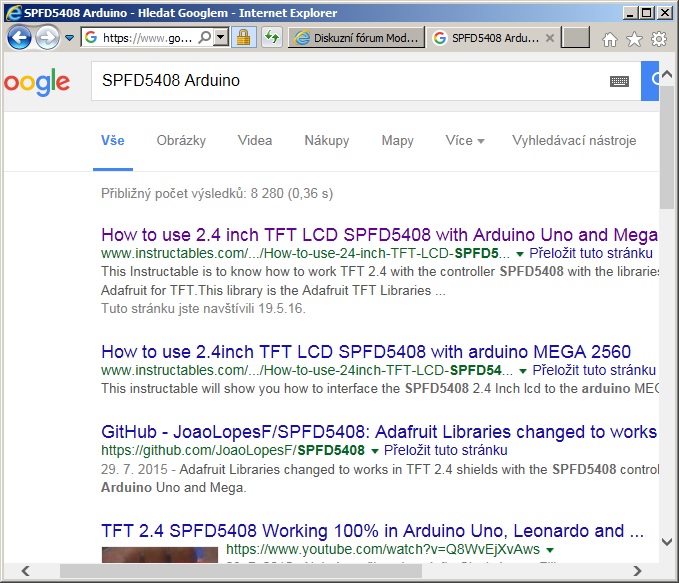Image resolution: width=679 pixels, height=583 pixels.
Task: Open the on-screen keyboard icon
Action: point(619,81)
